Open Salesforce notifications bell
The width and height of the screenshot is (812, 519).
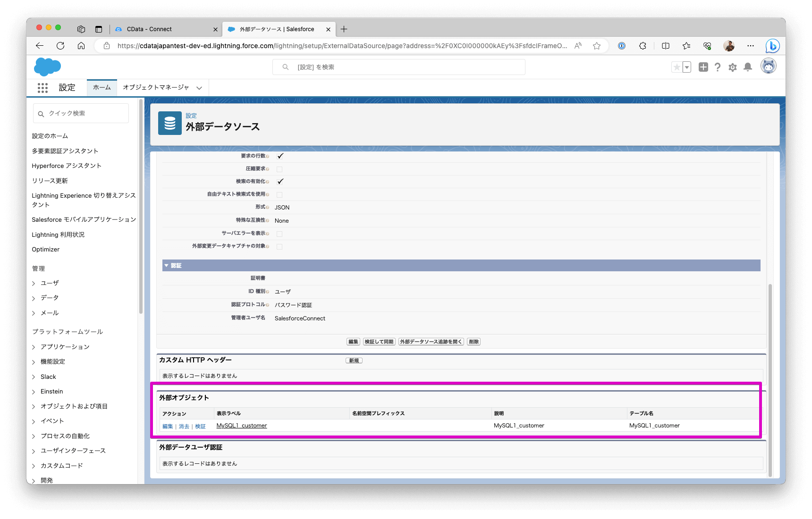tap(748, 67)
